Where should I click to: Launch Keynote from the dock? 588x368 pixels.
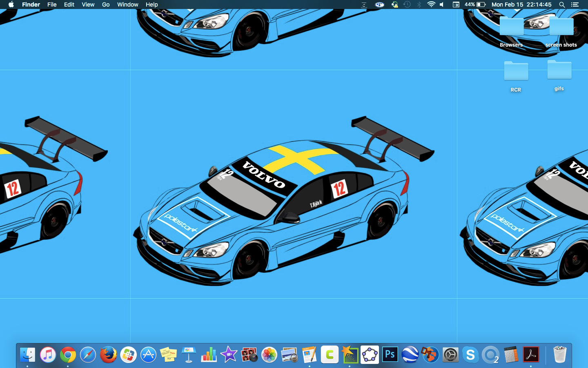[x=189, y=355]
